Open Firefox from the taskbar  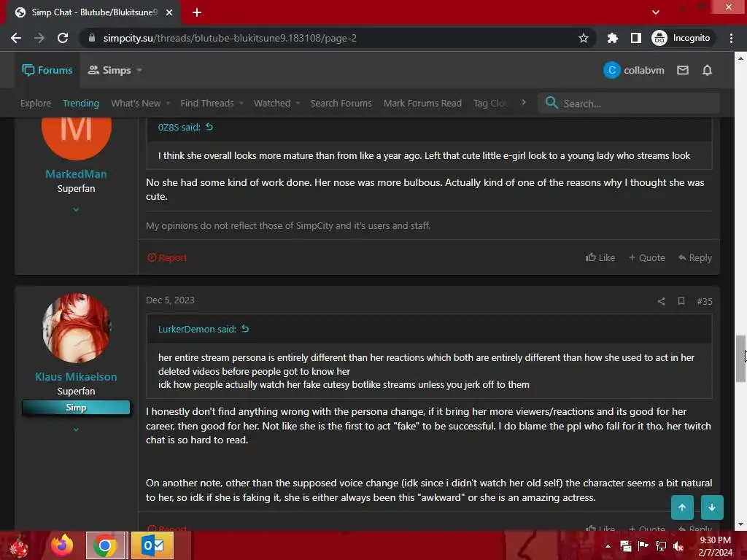[x=63, y=545]
